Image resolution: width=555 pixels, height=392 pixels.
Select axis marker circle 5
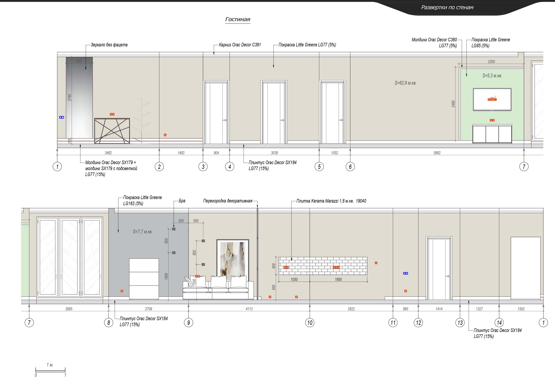(319, 167)
